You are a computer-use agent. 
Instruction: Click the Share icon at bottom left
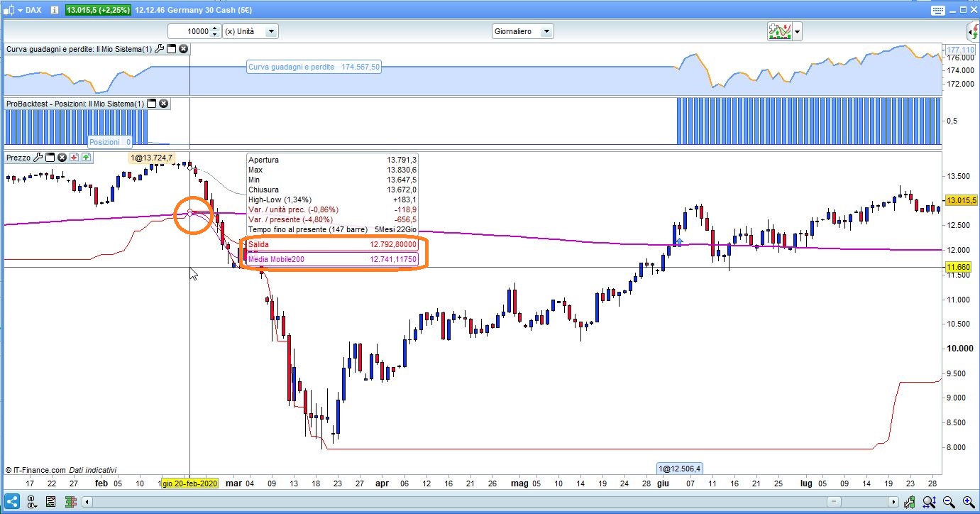point(13,502)
